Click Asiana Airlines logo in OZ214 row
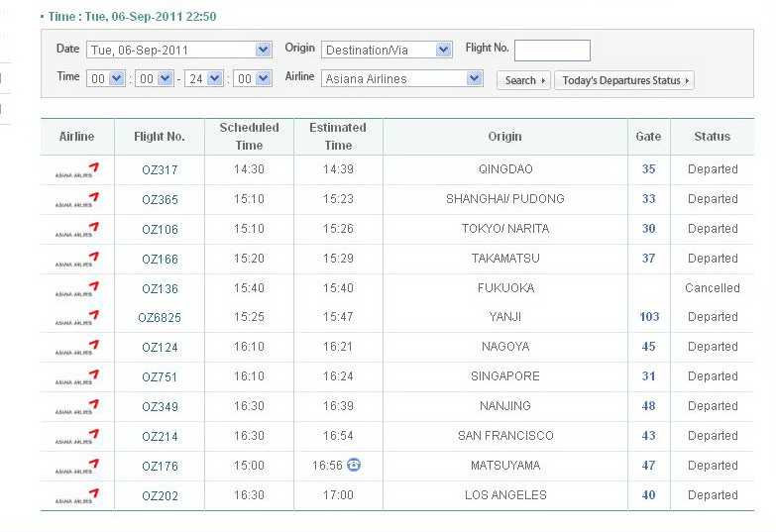Viewport: 776px width, 532px height. pyautogui.click(x=77, y=436)
